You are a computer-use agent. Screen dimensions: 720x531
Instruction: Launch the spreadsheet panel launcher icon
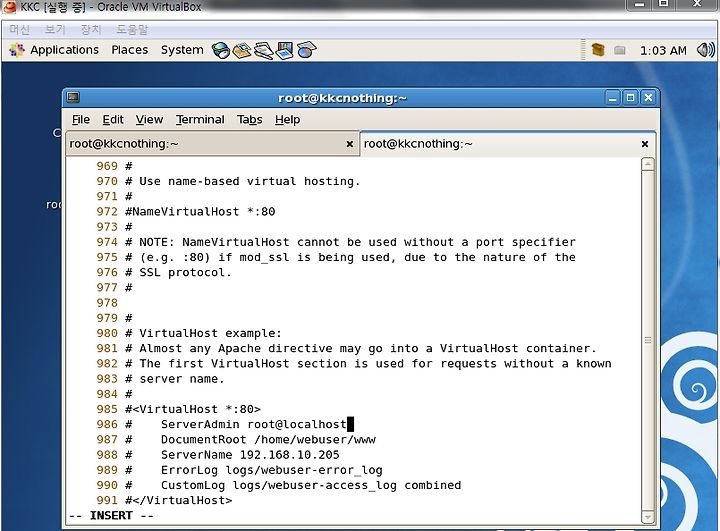[306, 50]
